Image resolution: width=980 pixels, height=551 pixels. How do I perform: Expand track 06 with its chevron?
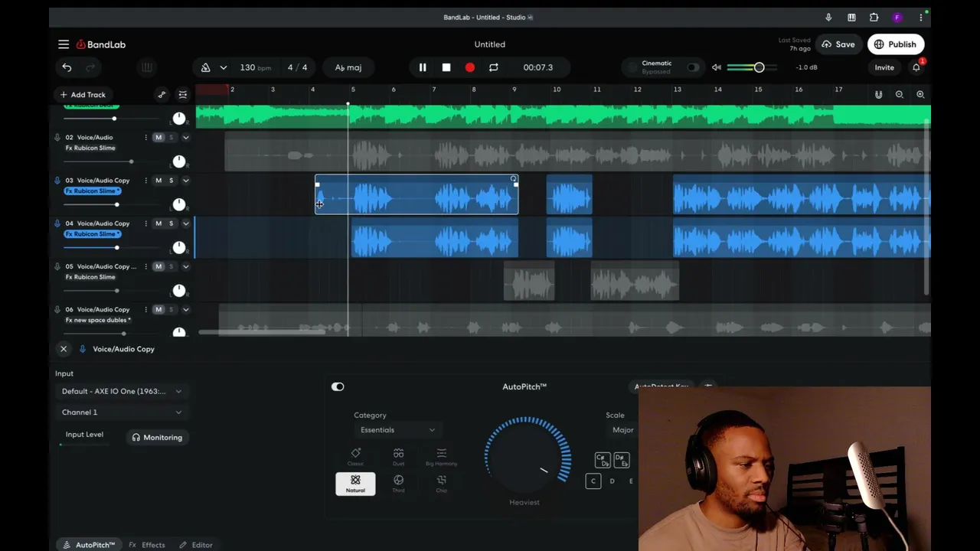point(185,309)
